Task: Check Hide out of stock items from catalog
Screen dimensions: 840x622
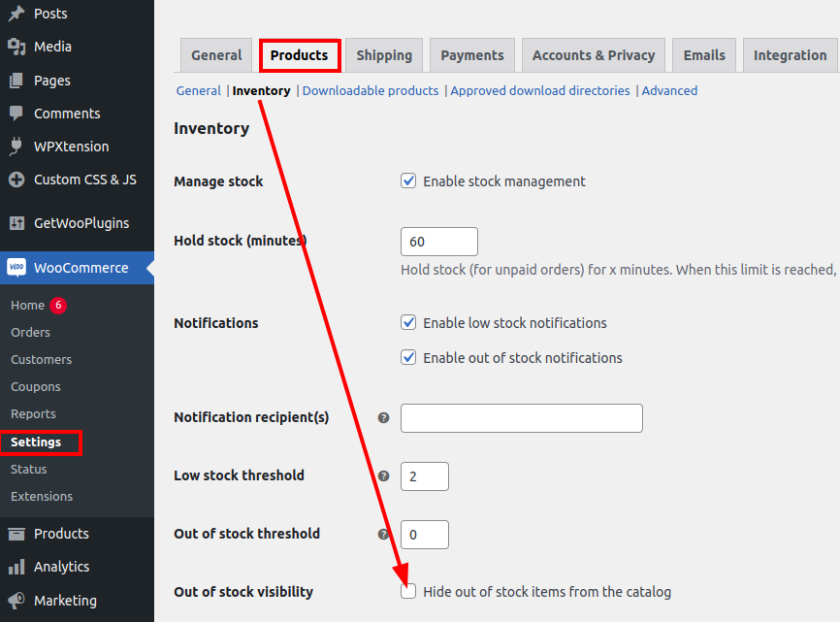Action: pos(408,591)
